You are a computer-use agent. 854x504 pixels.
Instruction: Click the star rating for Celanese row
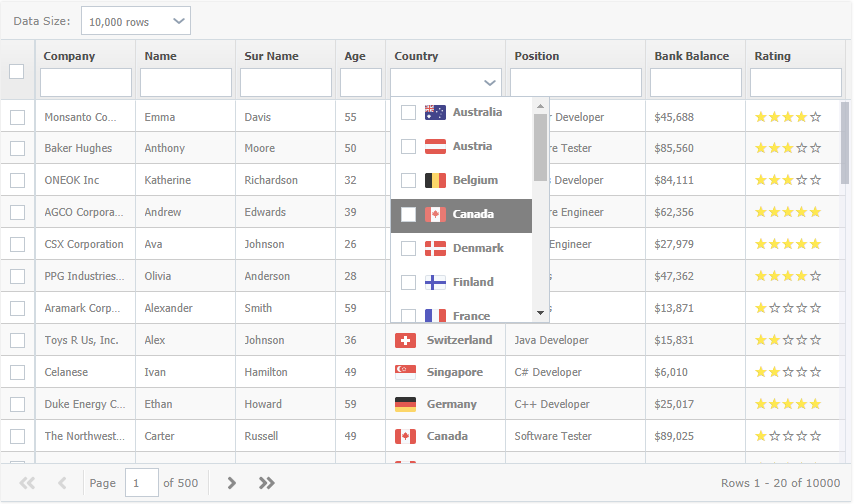coord(788,372)
